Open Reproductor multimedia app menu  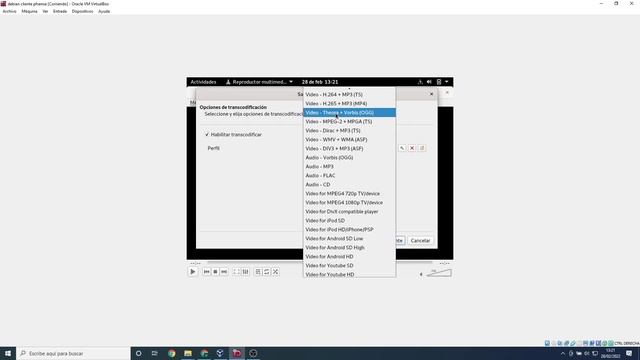259,82
